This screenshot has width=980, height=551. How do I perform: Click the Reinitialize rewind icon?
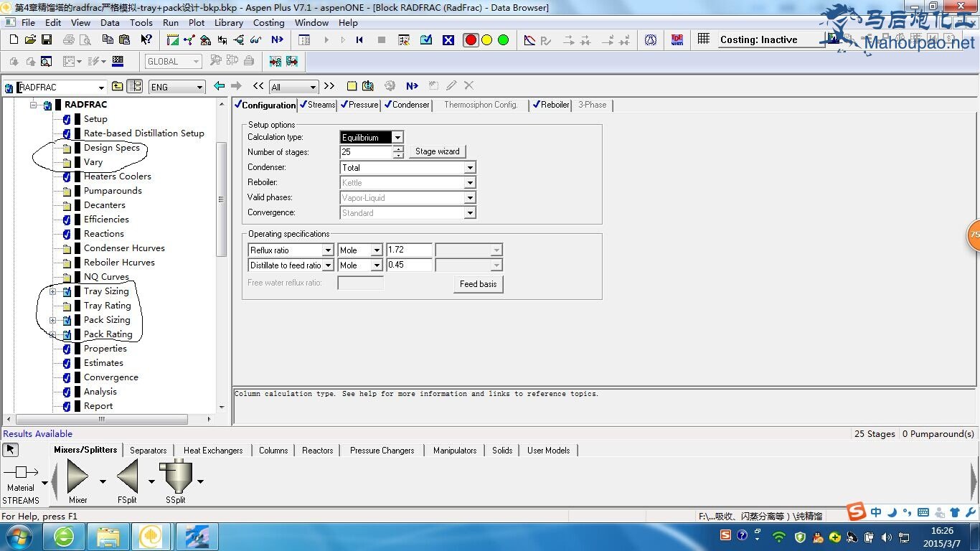(359, 40)
